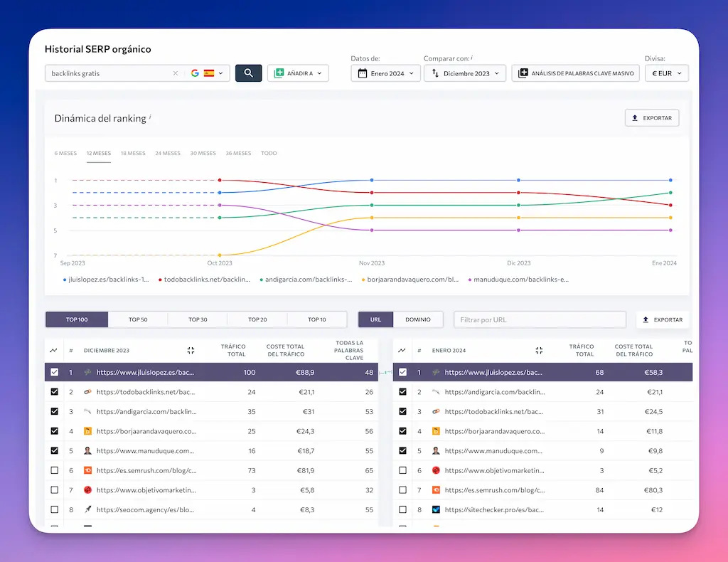Switch to the 24 MESES tab

coord(166,153)
